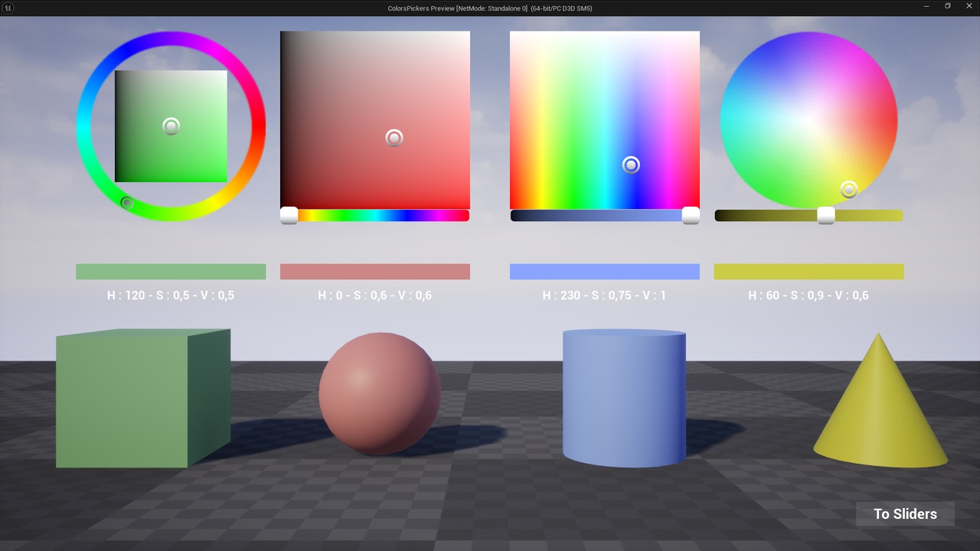Click the brightness slider handle under the color disc
Screen dimensions: 980x551
[826, 216]
